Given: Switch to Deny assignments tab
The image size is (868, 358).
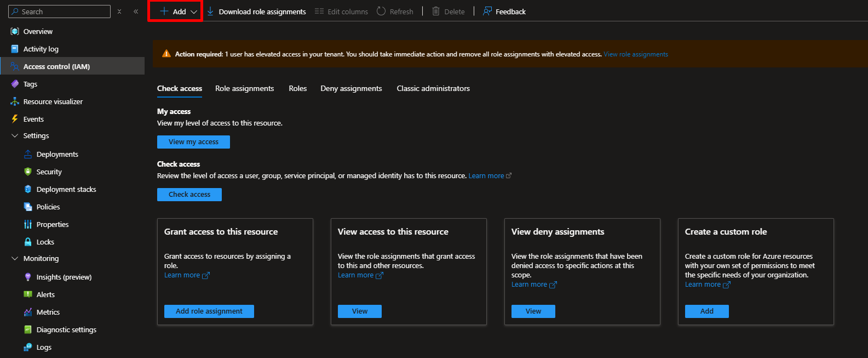Looking at the screenshot, I should click(351, 88).
